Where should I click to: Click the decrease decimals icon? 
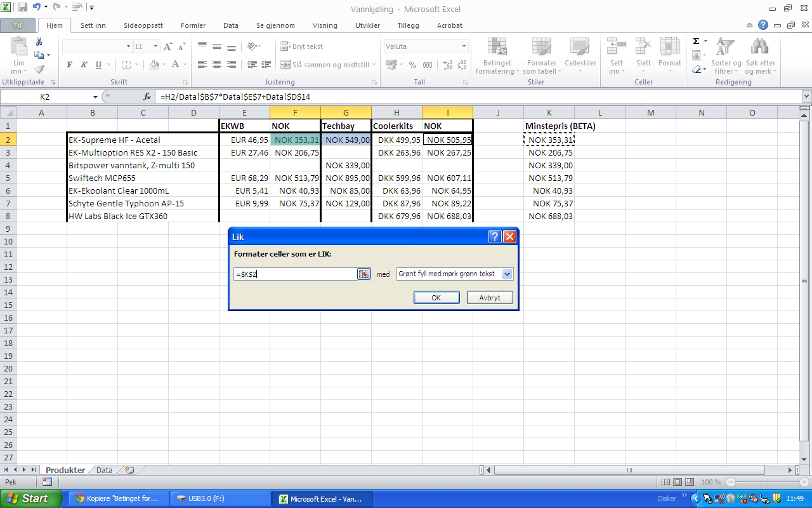pos(463,65)
